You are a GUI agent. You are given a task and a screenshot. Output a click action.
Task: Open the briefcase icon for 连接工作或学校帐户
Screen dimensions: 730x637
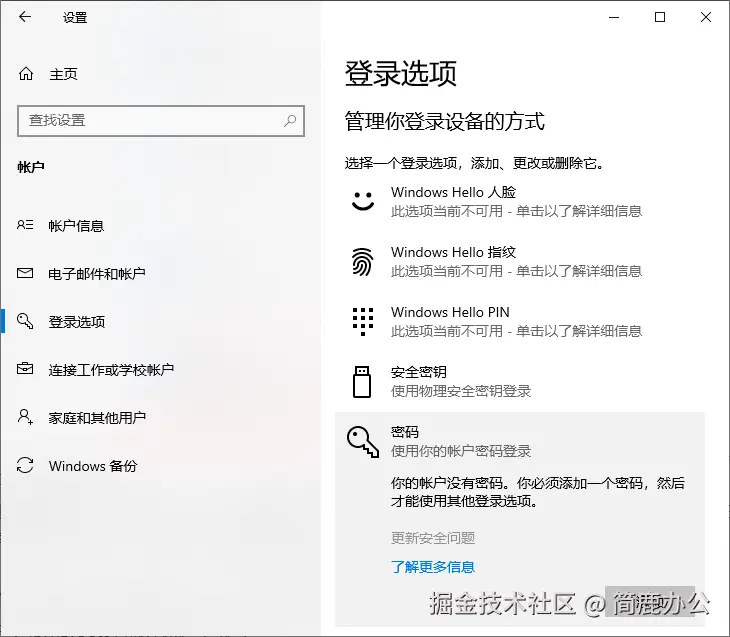[x=25, y=369]
